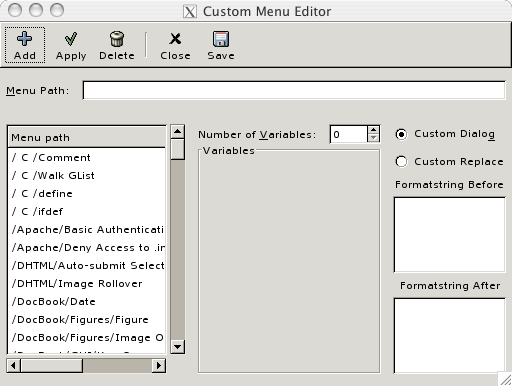Viewport: 512px width, 386px height.
Task: Select the / C /define entry
Action: coord(86,193)
